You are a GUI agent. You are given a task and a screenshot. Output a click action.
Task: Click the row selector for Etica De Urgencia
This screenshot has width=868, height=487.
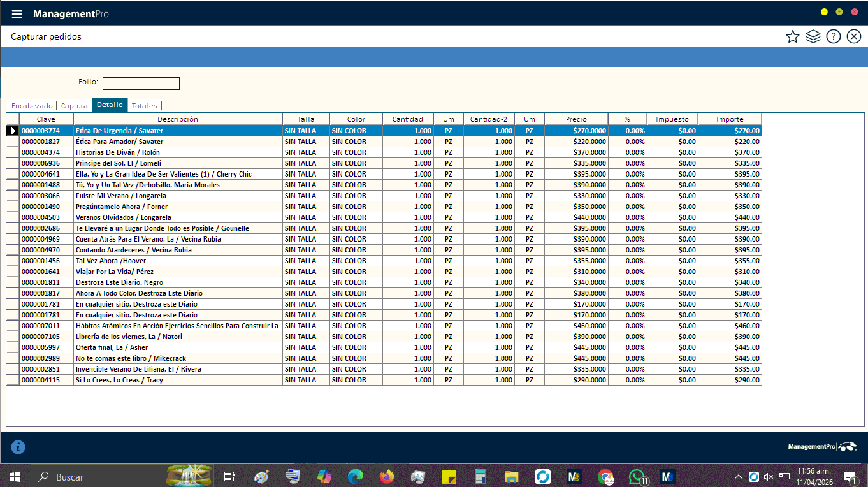pyautogui.click(x=12, y=131)
